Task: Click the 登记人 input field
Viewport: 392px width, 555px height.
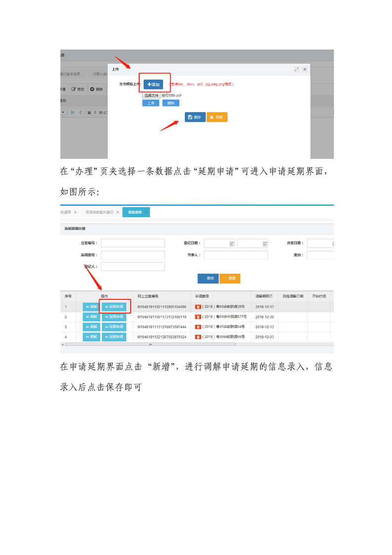Action: pos(132,267)
